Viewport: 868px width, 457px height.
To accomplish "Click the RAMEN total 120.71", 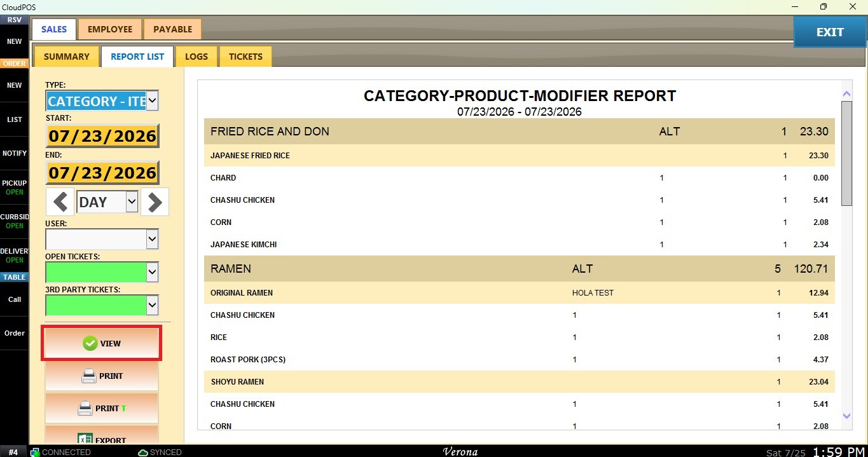I will (811, 269).
